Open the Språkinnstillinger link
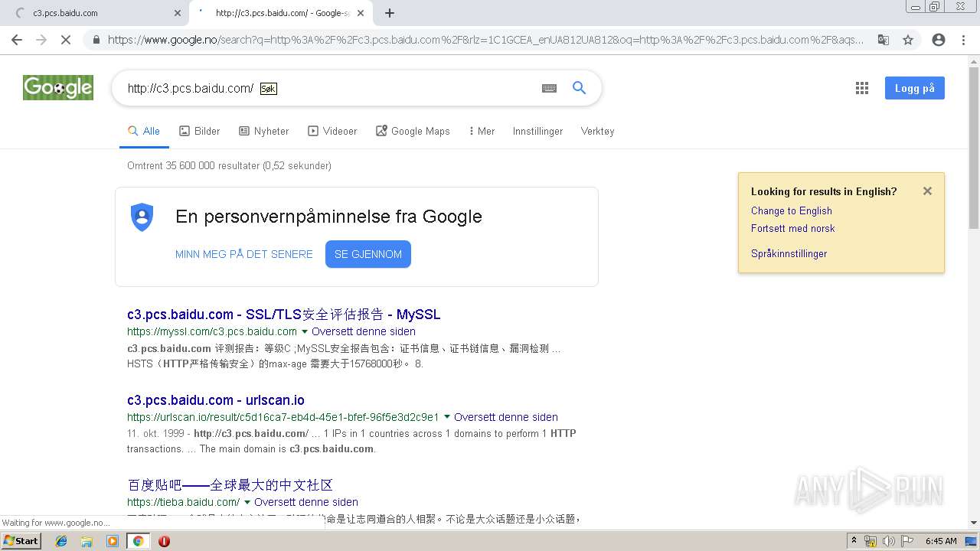 [x=789, y=253]
